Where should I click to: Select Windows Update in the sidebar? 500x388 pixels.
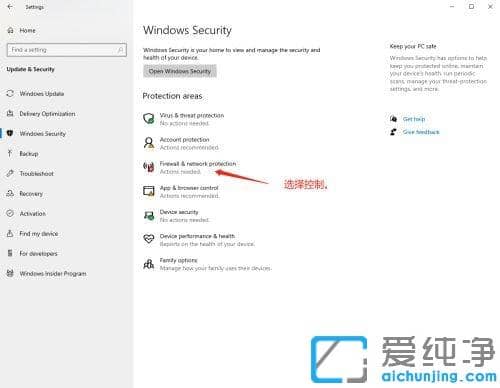(x=42, y=94)
